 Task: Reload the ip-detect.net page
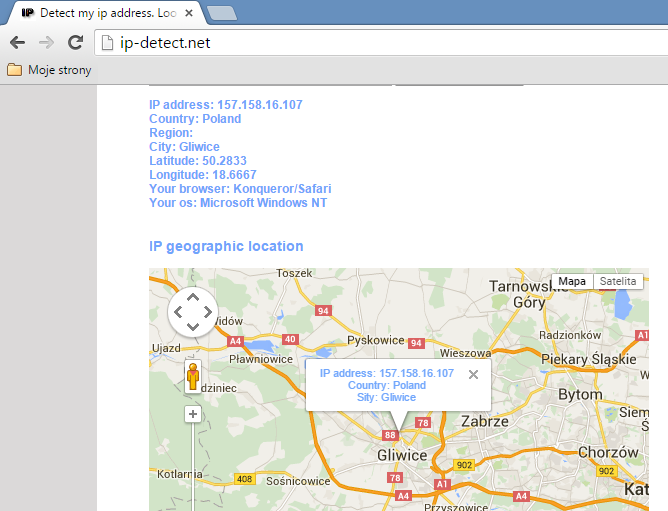75,42
